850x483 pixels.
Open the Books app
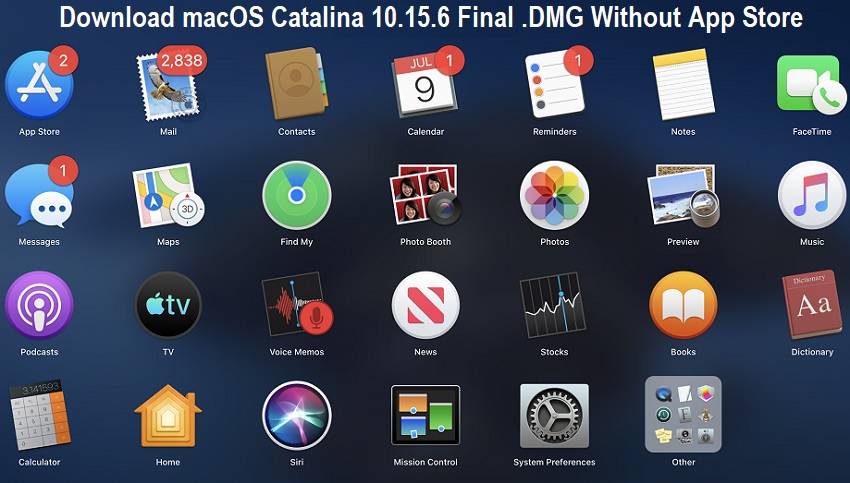(x=683, y=305)
